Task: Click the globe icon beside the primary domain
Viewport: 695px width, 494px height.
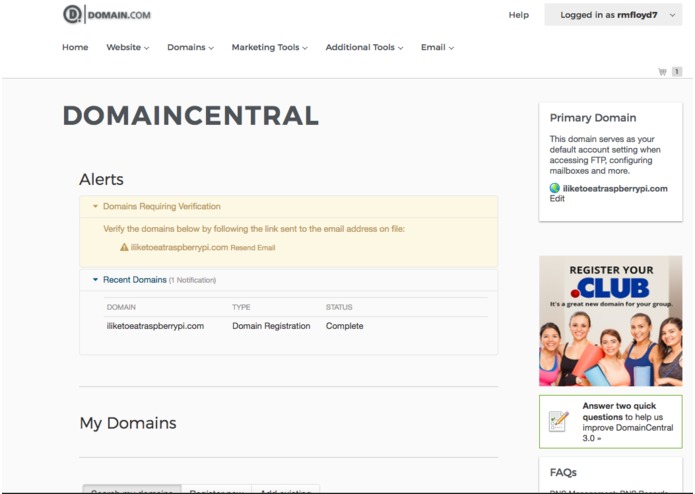Action: 554,188
